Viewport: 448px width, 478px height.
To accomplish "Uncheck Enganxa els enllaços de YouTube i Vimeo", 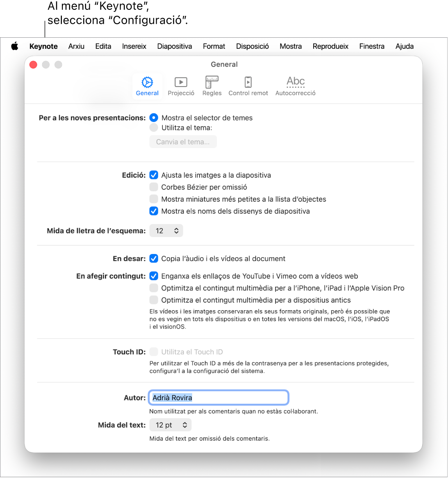I will pyautogui.click(x=154, y=276).
